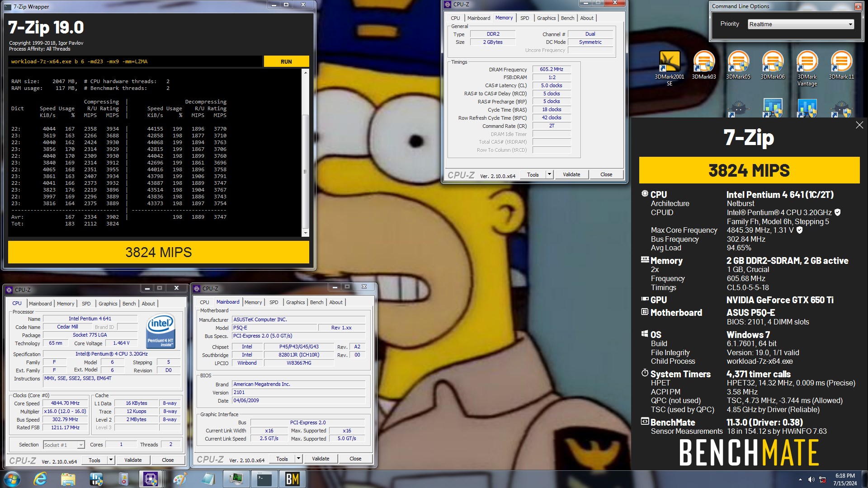Screen dimensions: 868x488
Task: Click Validate in CPU-Z Memory window
Action: (x=571, y=174)
